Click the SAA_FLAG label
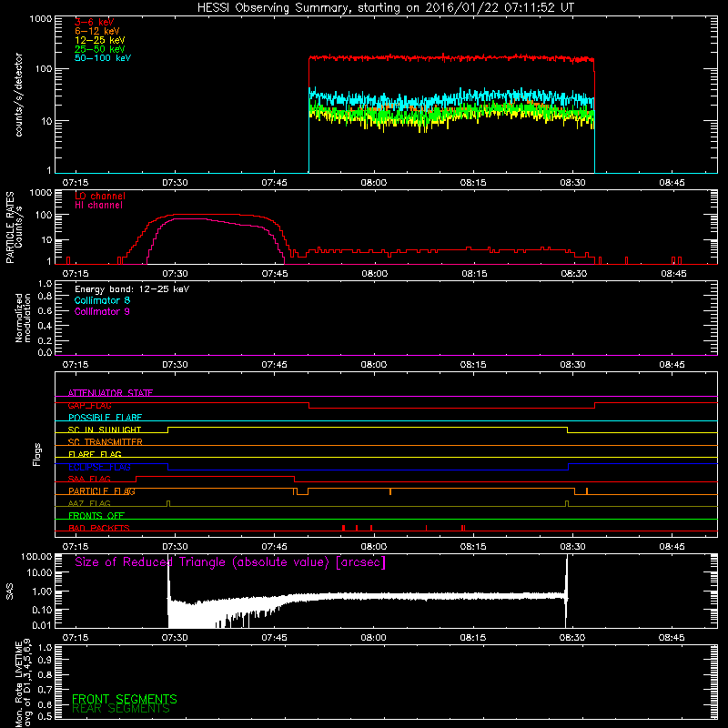 coord(89,479)
